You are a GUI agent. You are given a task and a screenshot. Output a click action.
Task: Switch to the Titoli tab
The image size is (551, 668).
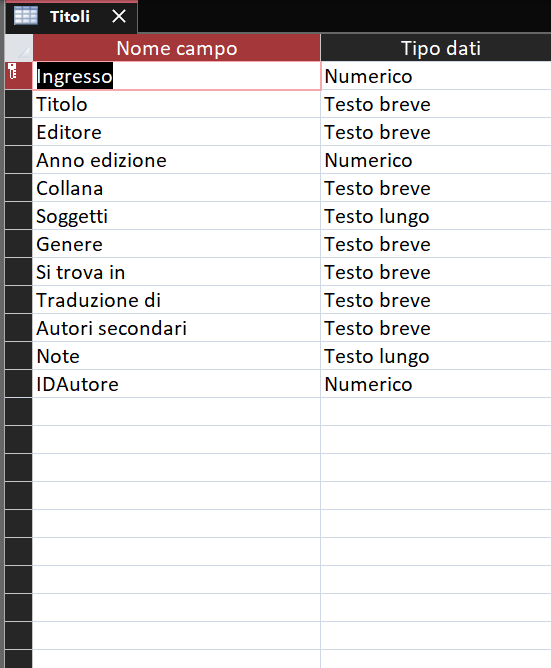70,17
